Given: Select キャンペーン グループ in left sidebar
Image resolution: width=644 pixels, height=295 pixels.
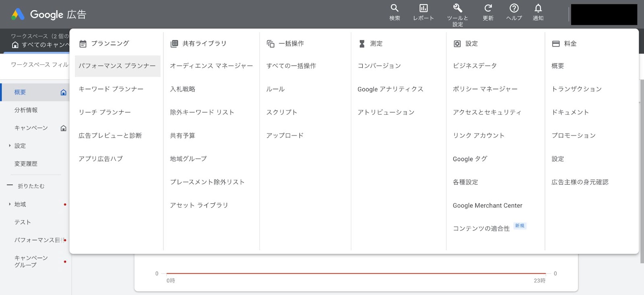Looking at the screenshot, I should [x=31, y=261].
